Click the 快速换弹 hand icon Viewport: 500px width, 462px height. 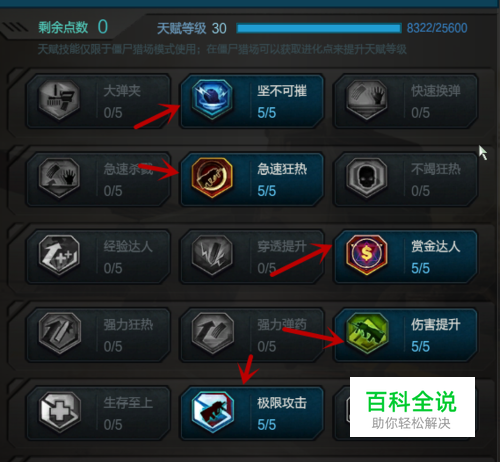(366, 99)
